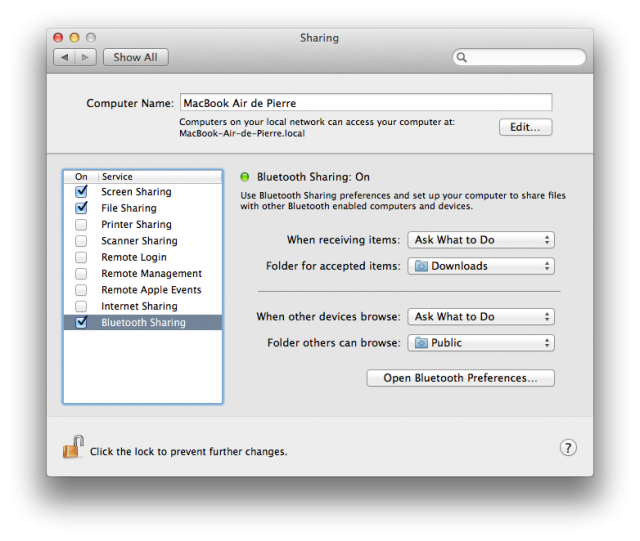The height and width of the screenshot is (541, 640).
Task: Click the green Bluetooth Sharing status indicator
Action: coord(244,177)
